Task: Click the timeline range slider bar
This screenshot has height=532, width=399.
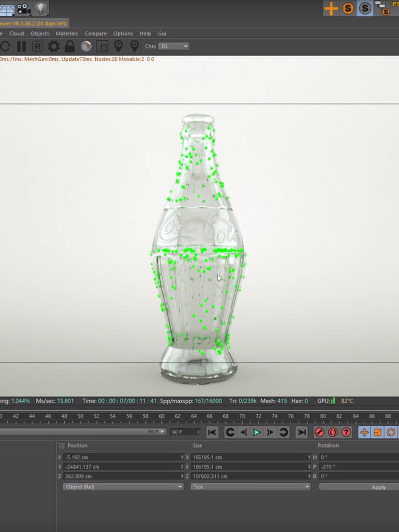Action: pyautogui.click(x=83, y=432)
